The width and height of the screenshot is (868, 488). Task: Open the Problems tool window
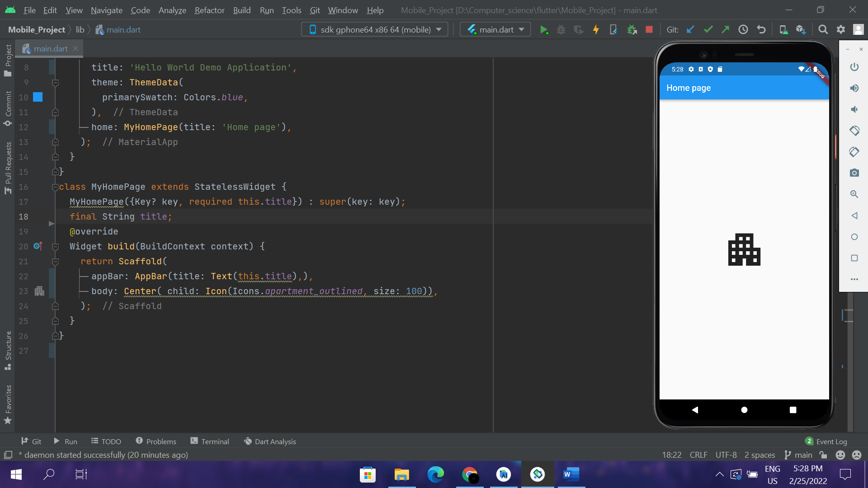156,441
